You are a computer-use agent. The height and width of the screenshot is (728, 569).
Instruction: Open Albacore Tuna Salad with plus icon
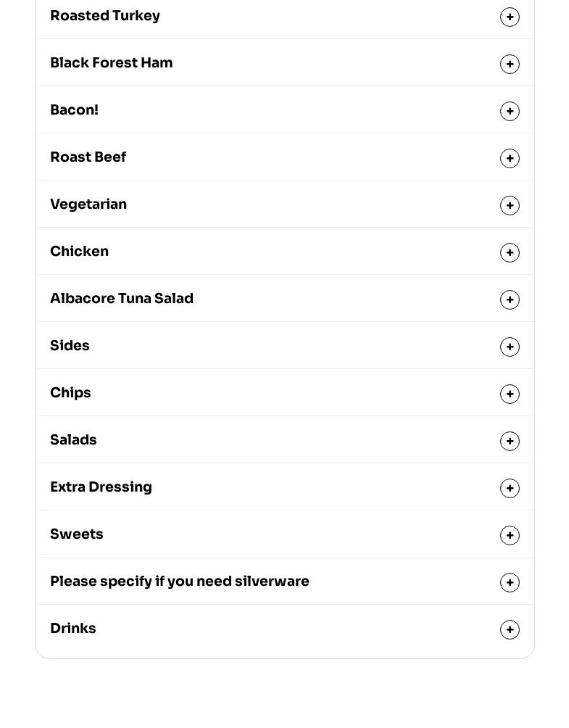coord(510,300)
